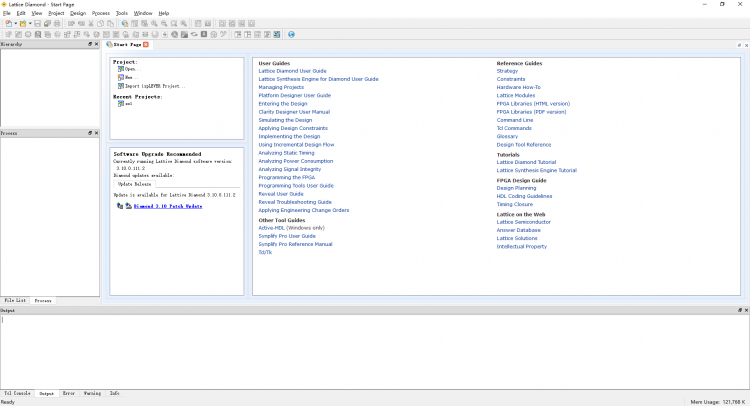
Task: Switch to the File List tab
Action: click(x=15, y=300)
